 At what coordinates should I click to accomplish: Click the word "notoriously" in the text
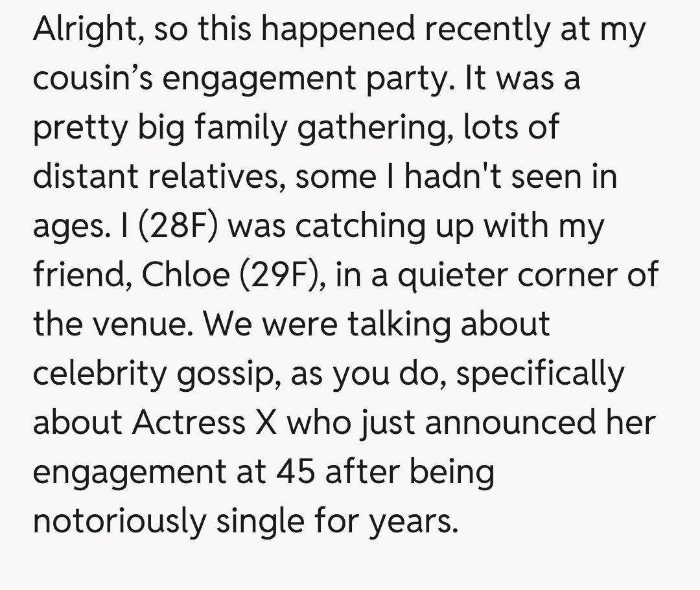(x=117, y=521)
